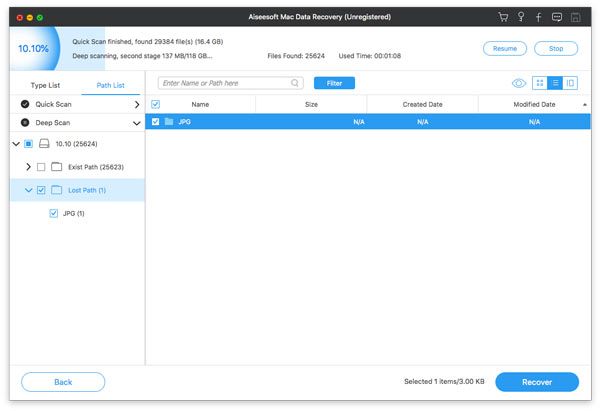This screenshot has height=411, width=600.
Task: Click the key register icon
Action: (x=521, y=18)
